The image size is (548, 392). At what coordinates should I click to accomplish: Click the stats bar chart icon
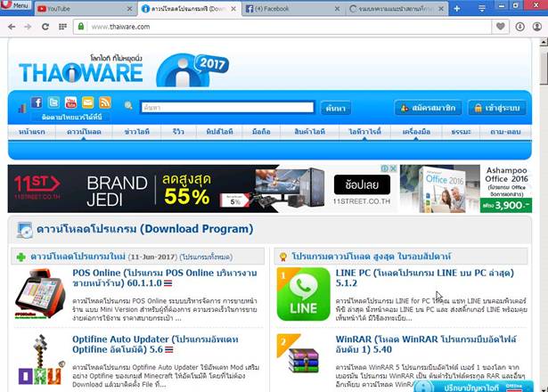coord(22,109)
